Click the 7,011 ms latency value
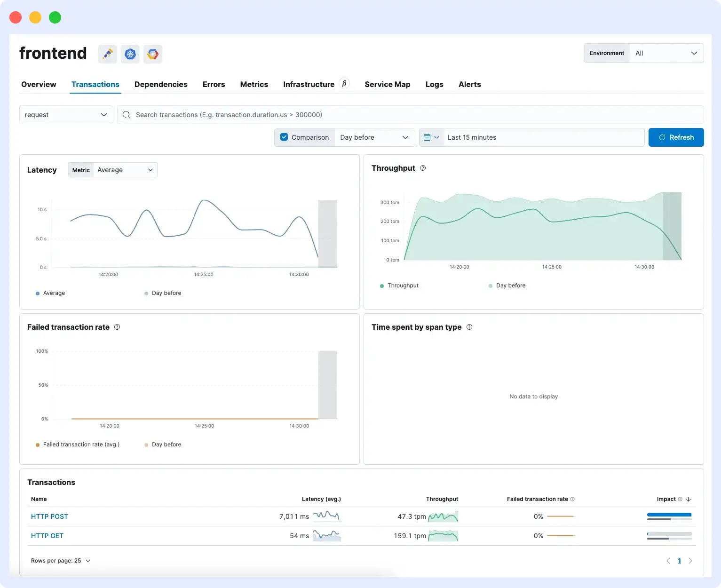 (294, 516)
